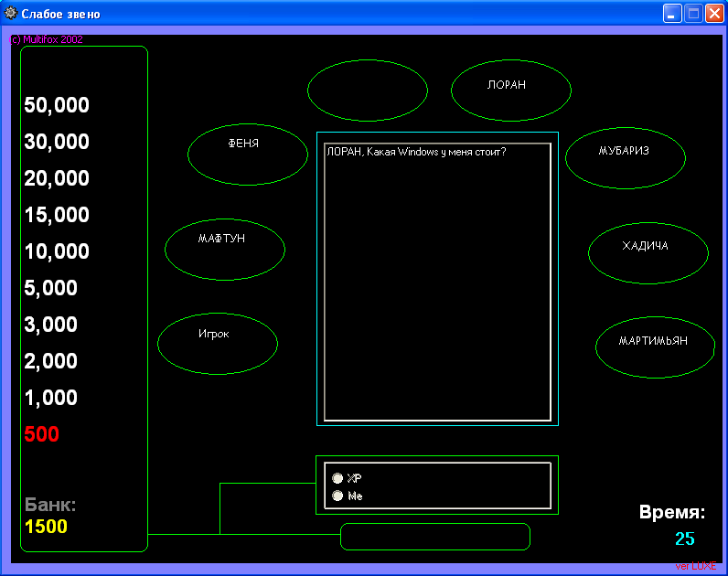Click the Банк label

pyautogui.click(x=50, y=505)
